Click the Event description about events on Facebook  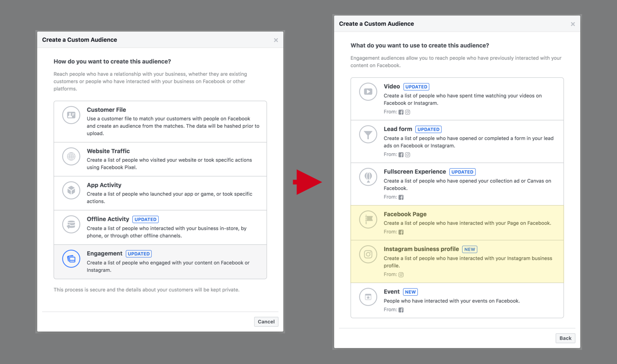pos(452,301)
